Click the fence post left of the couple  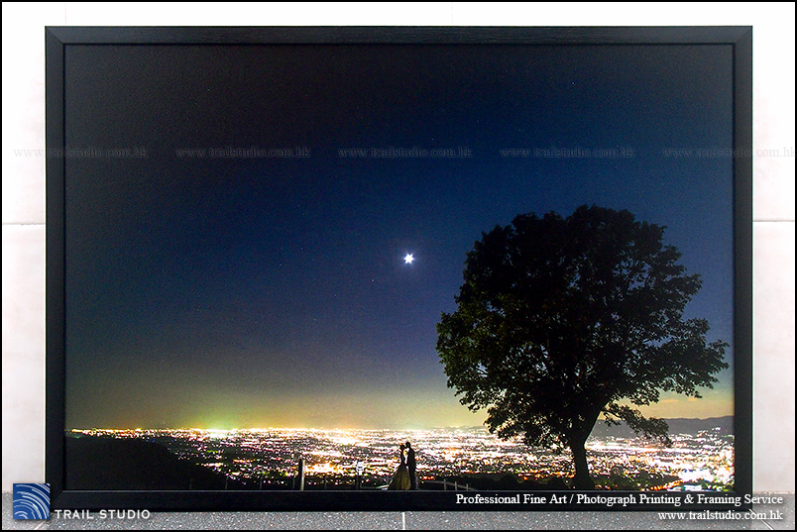tap(300, 474)
